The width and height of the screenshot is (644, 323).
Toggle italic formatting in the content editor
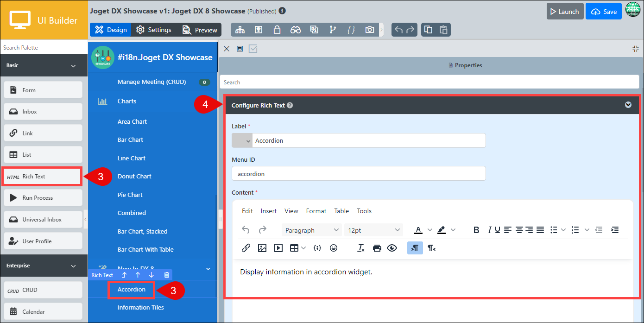tap(489, 230)
